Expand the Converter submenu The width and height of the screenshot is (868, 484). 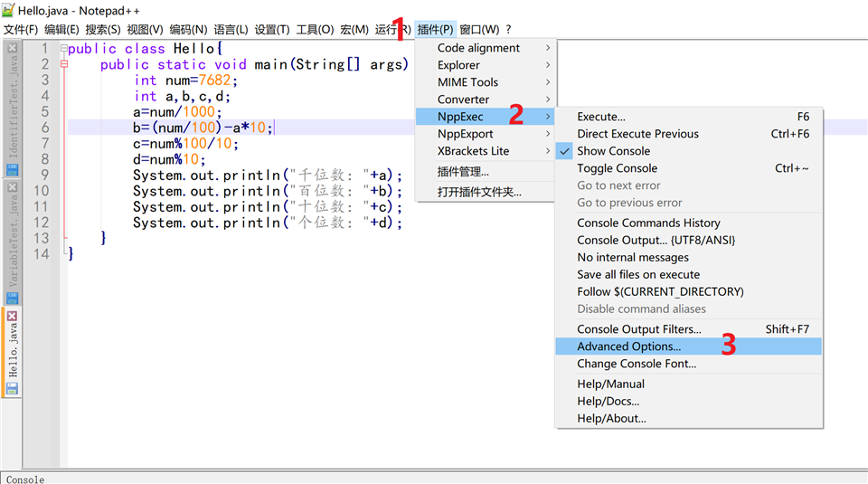[x=486, y=100]
